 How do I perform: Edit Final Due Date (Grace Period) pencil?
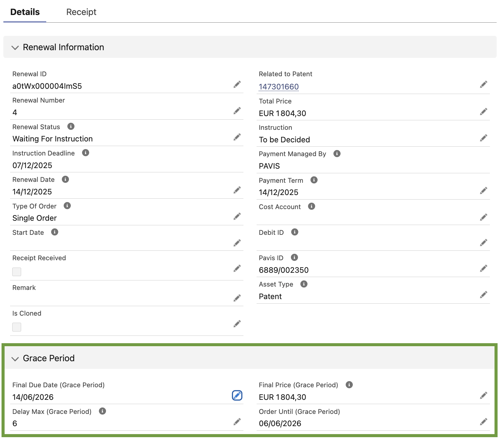[x=237, y=396]
